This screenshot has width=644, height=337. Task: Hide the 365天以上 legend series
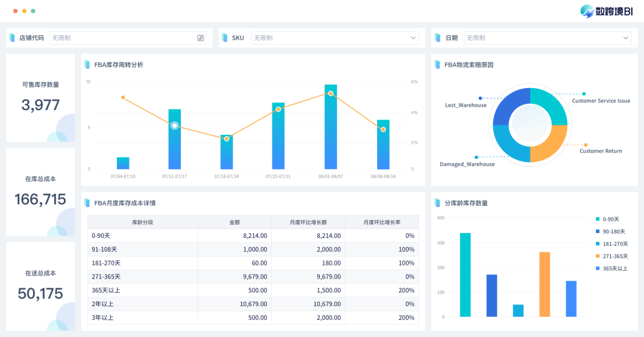pyautogui.click(x=614, y=268)
